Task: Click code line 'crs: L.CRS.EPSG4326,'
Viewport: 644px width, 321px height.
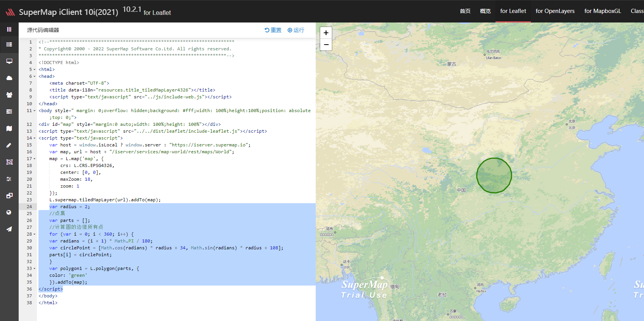Action: [x=87, y=165]
